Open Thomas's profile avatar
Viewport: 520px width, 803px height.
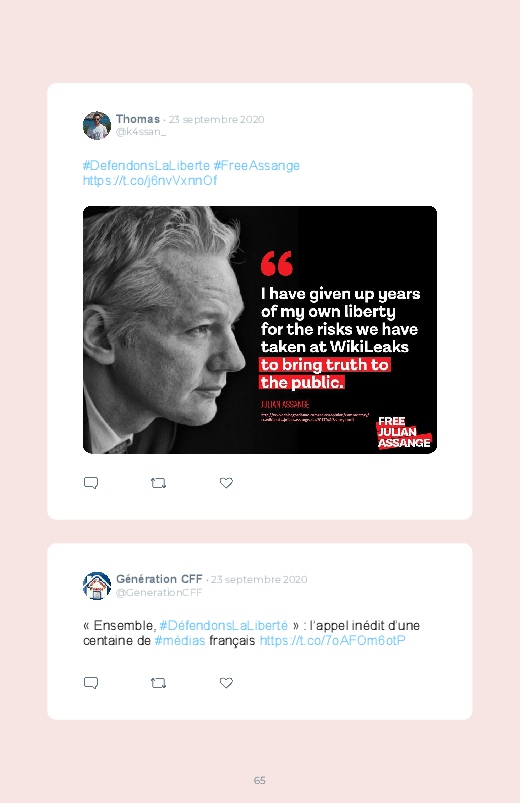click(x=97, y=125)
